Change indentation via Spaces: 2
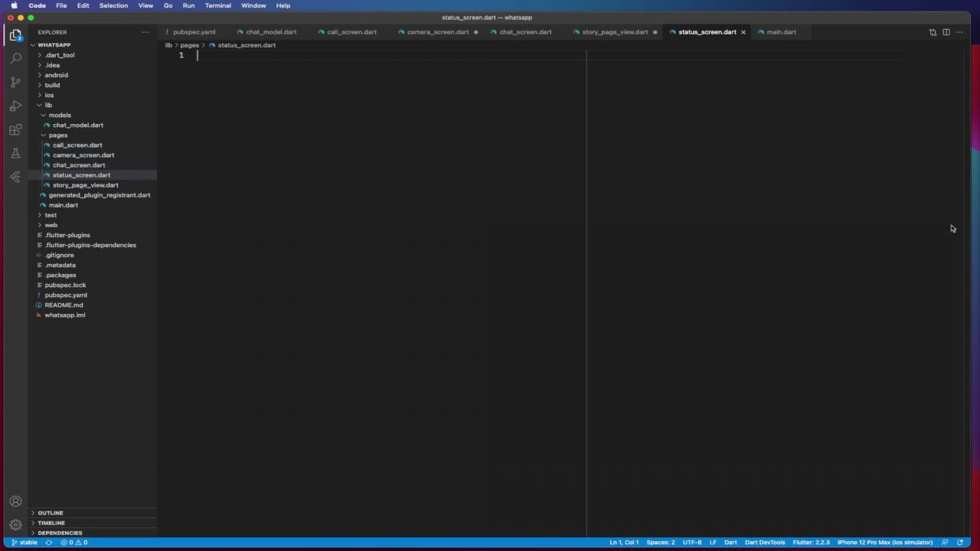This screenshot has width=980, height=551. (x=661, y=543)
